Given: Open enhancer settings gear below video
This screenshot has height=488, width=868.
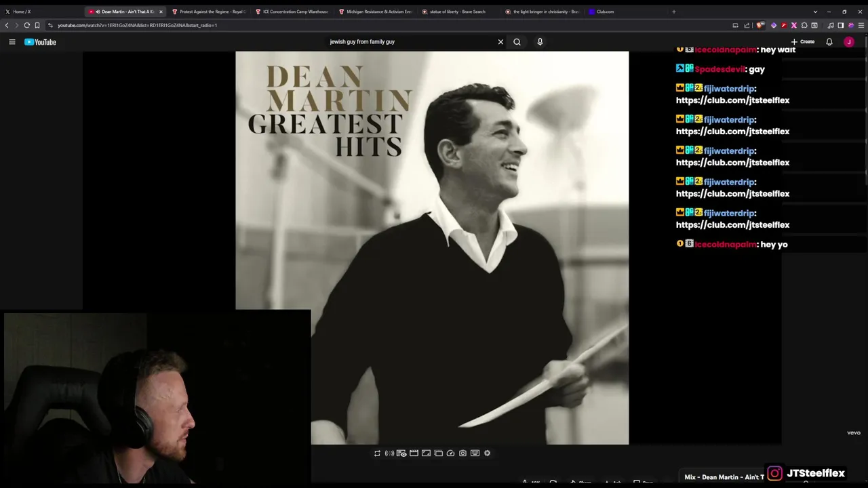Looking at the screenshot, I should point(487,453).
